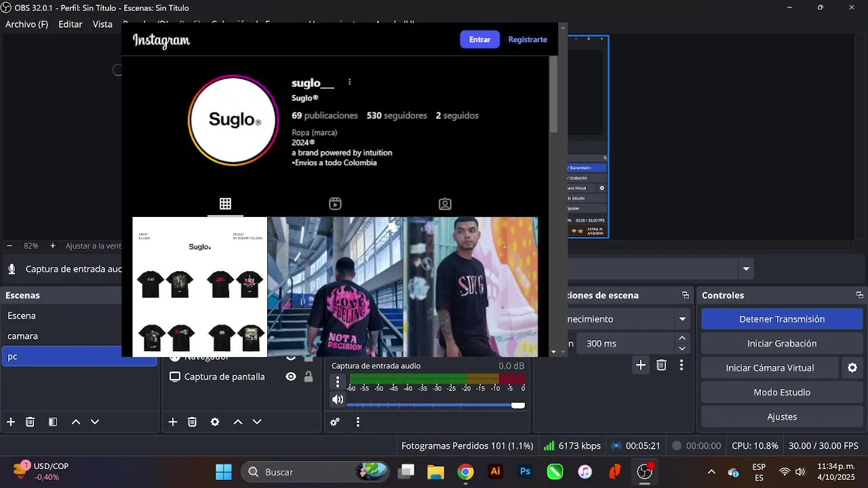Viewport: 868px width, 488px height.
Task: Undock the Controles panel with its float icon
Action: (860, 296)
